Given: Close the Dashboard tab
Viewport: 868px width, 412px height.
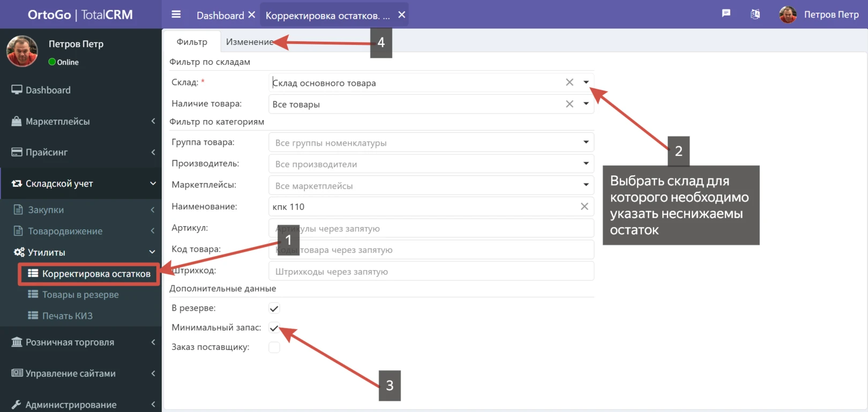Looking at the screenshot, I should [x=251, y=15].
